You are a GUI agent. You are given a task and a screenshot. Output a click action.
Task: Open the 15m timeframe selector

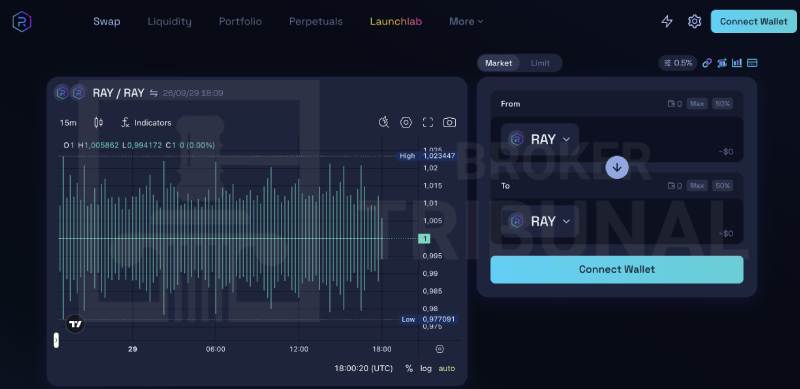68,123
